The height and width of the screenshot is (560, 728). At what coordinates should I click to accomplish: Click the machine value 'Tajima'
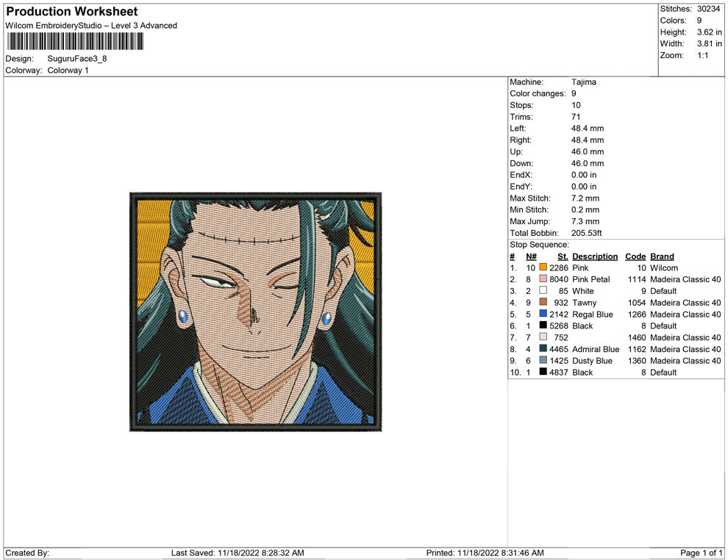click(584, 82)
